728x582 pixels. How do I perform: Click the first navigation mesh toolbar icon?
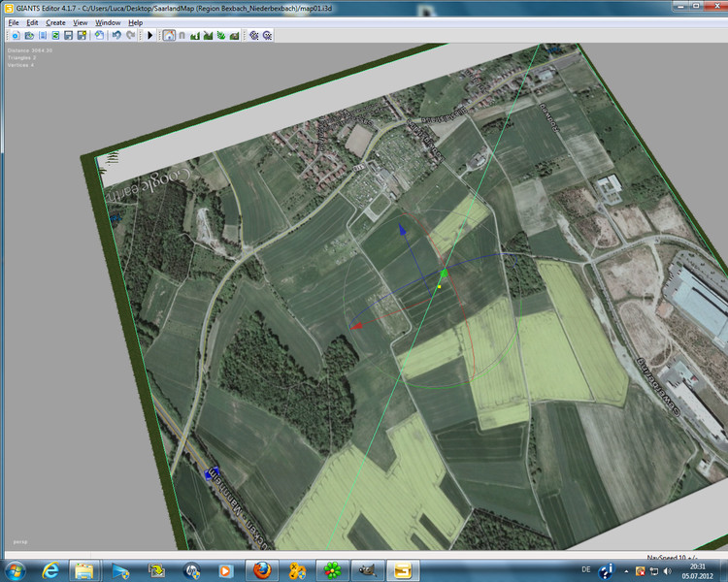pyautogui.click(x=254, y=35)
